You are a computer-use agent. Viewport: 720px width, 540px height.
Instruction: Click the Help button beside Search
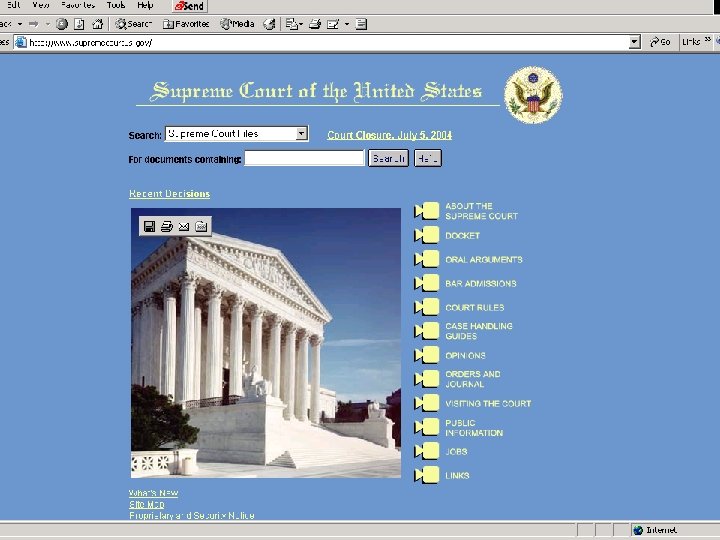[x=428, y=158]
